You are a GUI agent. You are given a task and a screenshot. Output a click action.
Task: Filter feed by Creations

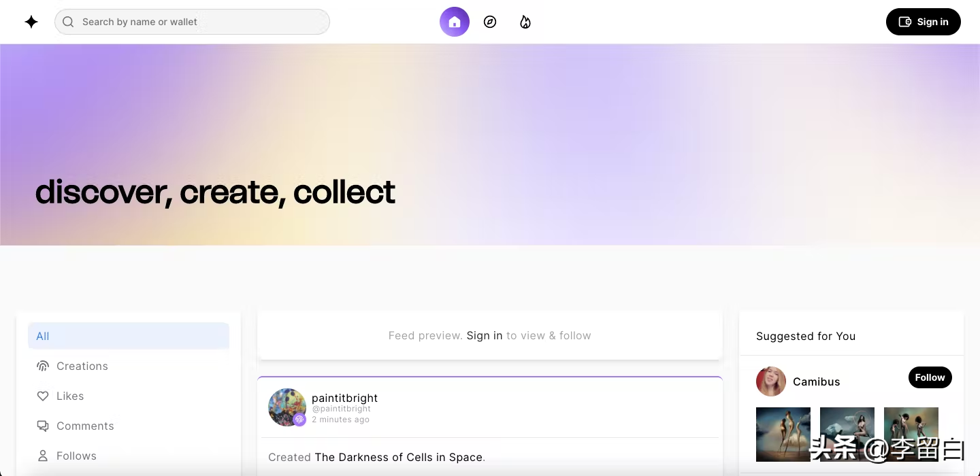coord(82,366)
